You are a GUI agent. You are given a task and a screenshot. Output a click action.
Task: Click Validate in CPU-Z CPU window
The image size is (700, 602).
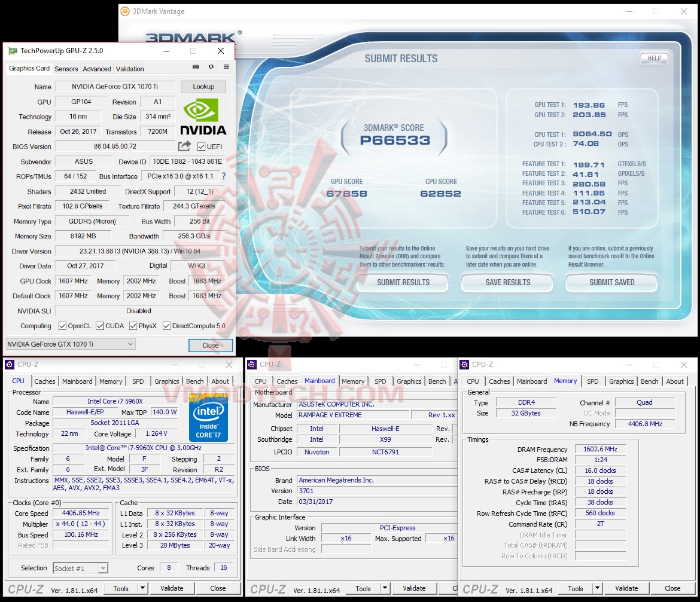(172, 588)
